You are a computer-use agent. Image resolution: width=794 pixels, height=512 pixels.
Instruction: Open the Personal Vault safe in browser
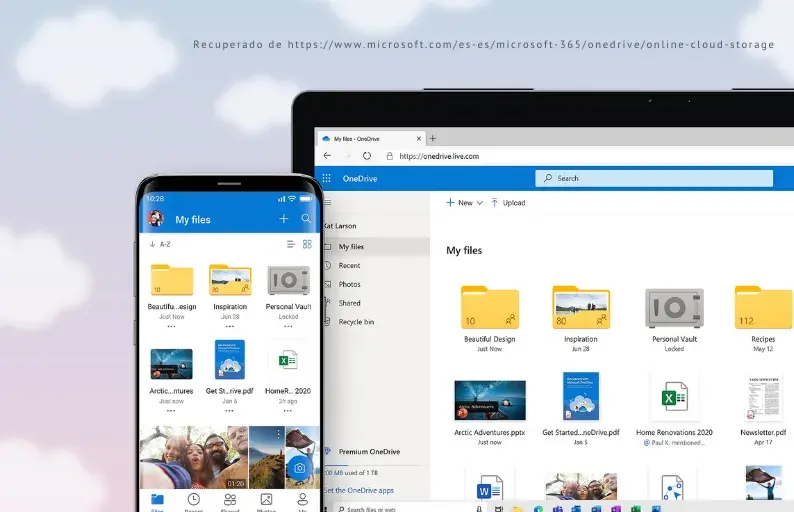pos(674,308)
